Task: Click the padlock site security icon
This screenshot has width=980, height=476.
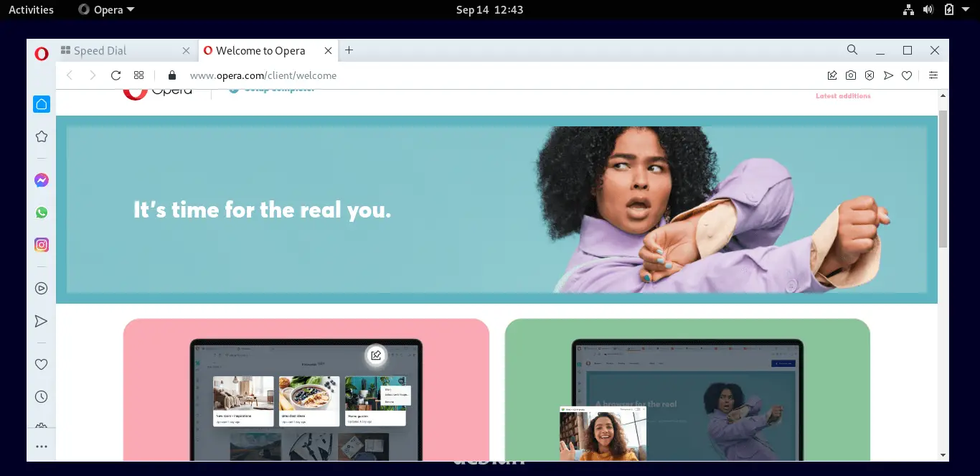Action: (171, 75)
